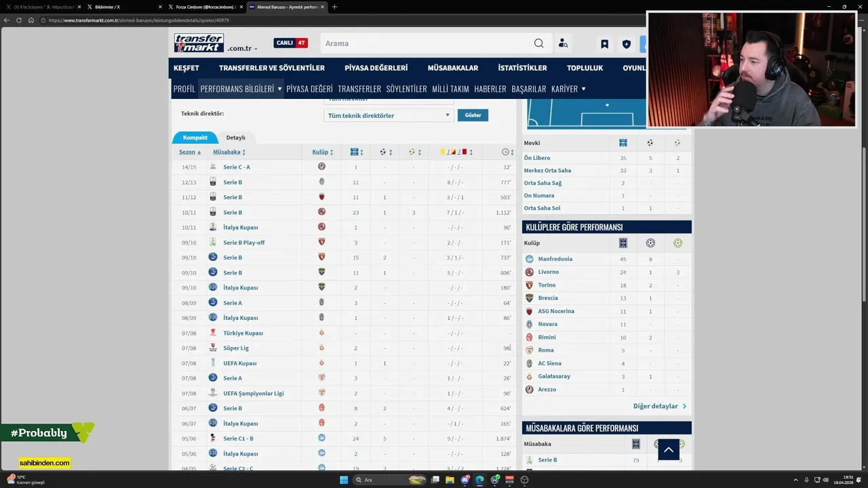The width and height of the screenshot is (868, 488).
Task: Click the Livorno club crest icon
Action: click(x=530, y=272)
